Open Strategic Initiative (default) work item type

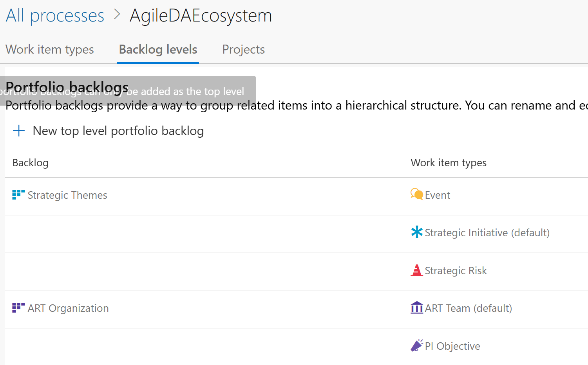click(x=487, y=233)
